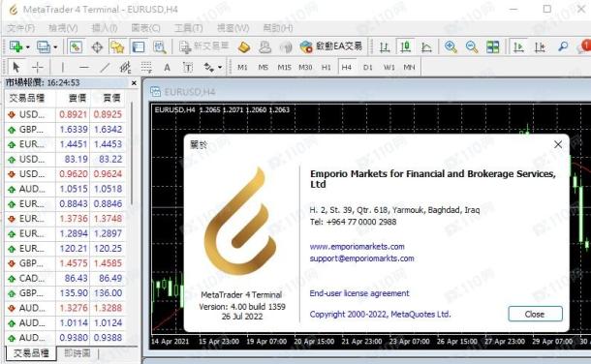The height and width of the screenshot is (364, 591).
Task: Open the 插入(I) menu
Action: [105, 28]
